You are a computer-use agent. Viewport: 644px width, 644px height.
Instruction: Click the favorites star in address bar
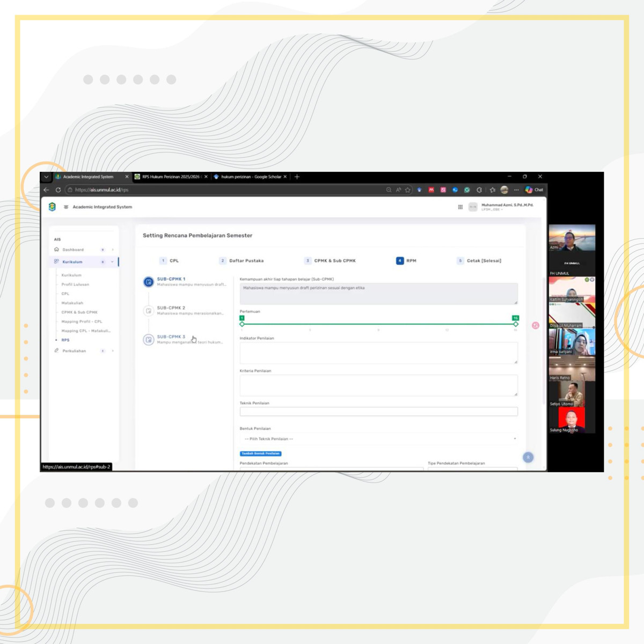[x=408, y=190]
